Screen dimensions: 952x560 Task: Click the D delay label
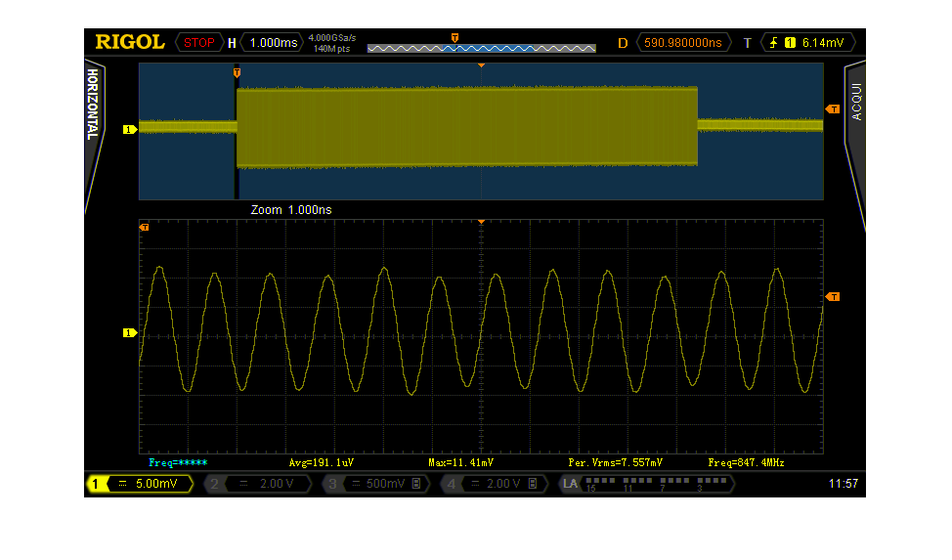(623, 43)
